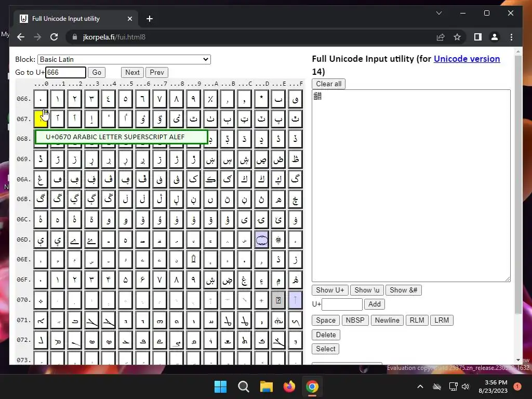Pick the letter gaf cell U+06AF
Viewport: 532px width, 399px height.
[x=295, y=179]
